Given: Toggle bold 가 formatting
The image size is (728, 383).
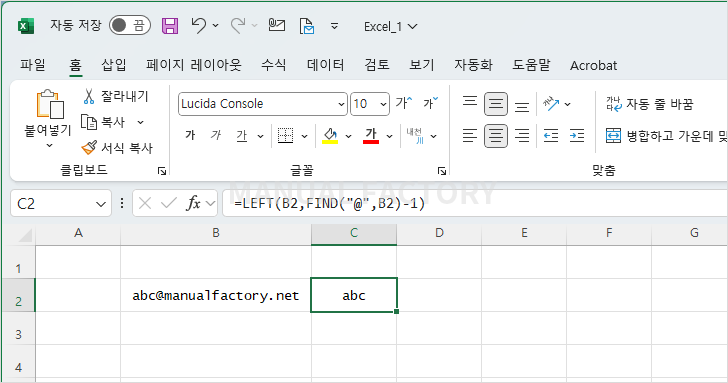Looking at the screenshot, I should (x=190, y=135).
